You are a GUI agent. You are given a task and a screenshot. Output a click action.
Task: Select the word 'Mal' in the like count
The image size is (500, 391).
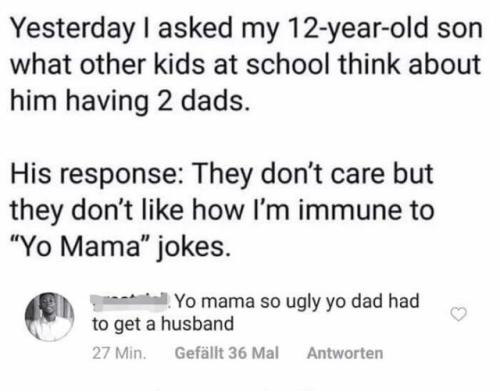pos(266,353)
